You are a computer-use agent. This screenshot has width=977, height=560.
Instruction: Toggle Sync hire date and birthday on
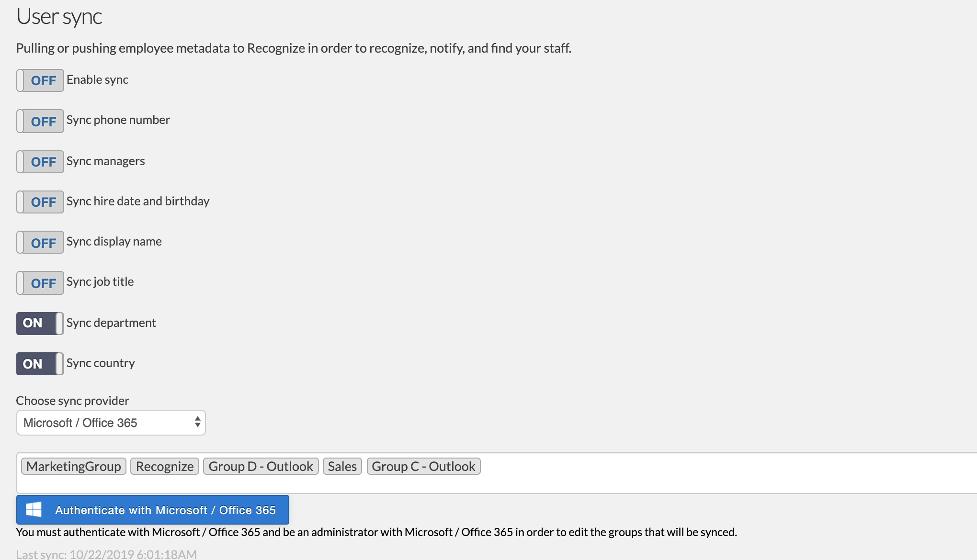(40, 202)
